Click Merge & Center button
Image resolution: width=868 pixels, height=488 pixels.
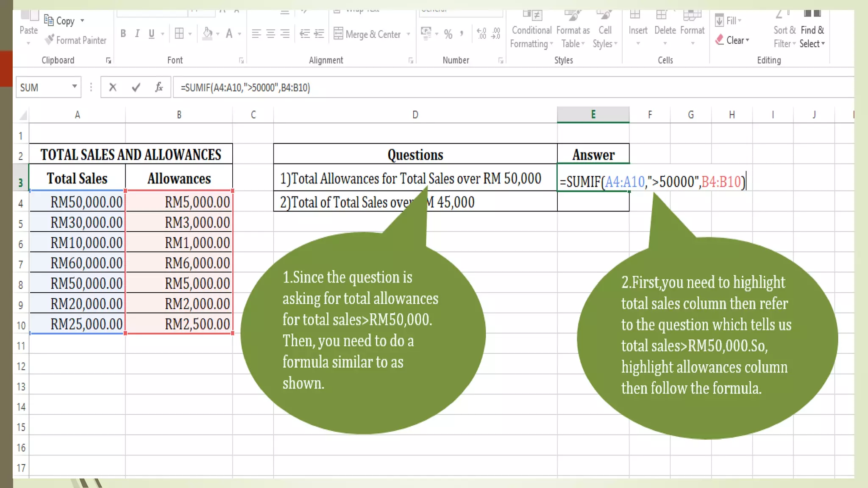coord(367,34)
